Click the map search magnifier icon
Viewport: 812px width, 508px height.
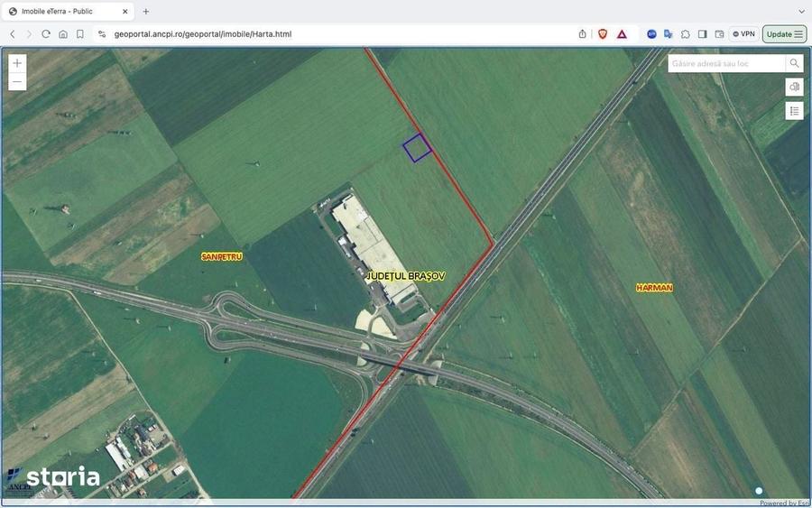[794, 63]
